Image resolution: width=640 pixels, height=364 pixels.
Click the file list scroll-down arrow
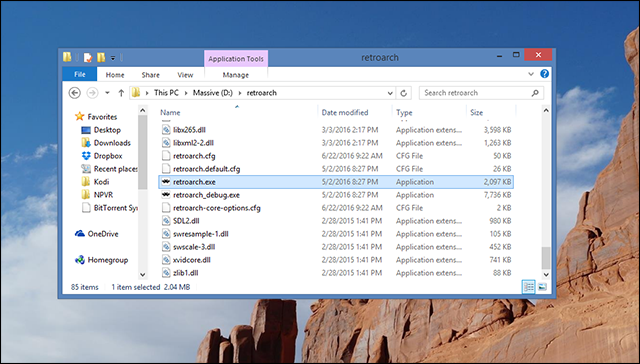tap(546, 275)
